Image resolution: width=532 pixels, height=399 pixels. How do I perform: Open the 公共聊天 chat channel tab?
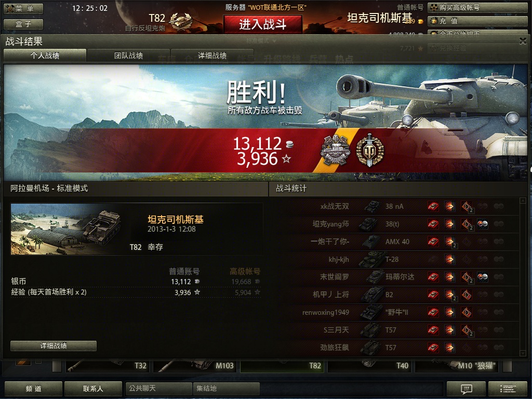point(158,388)
